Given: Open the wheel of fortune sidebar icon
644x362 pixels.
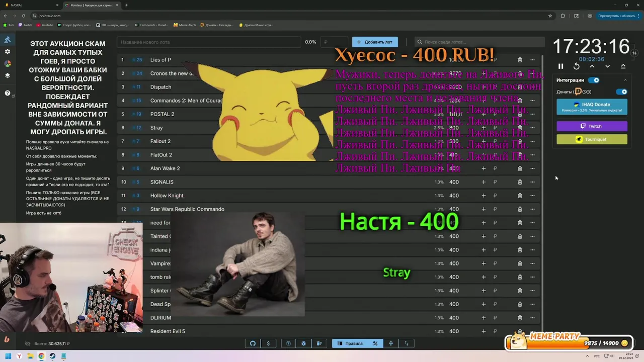Looking at the screenshot, I should [x=8, y=64].
